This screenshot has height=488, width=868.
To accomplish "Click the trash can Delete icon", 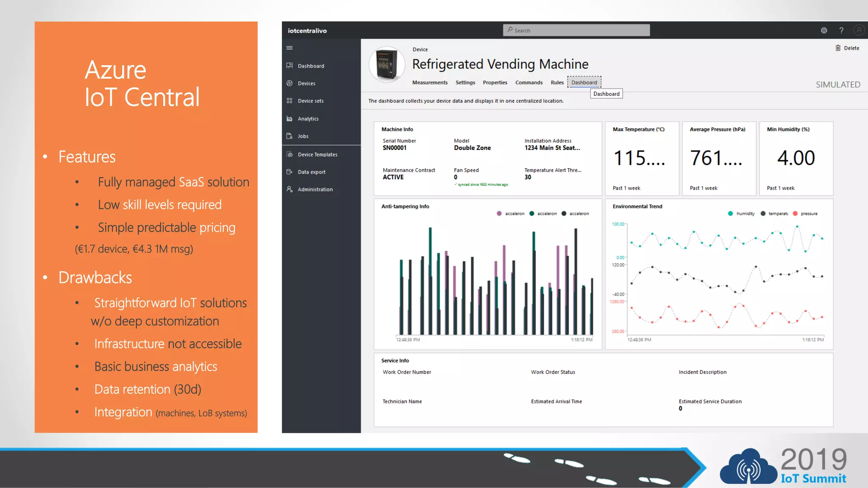I will pos(838,48).
